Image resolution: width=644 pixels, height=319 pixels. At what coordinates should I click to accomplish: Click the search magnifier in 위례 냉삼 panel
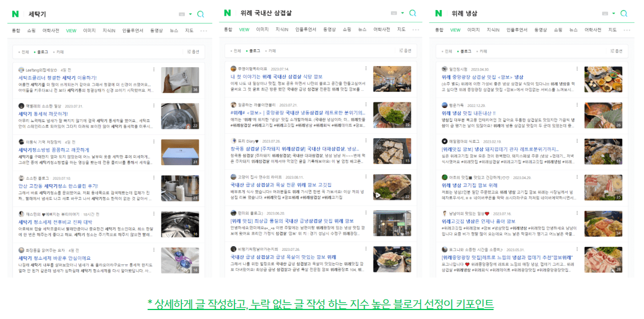point(623,13)
